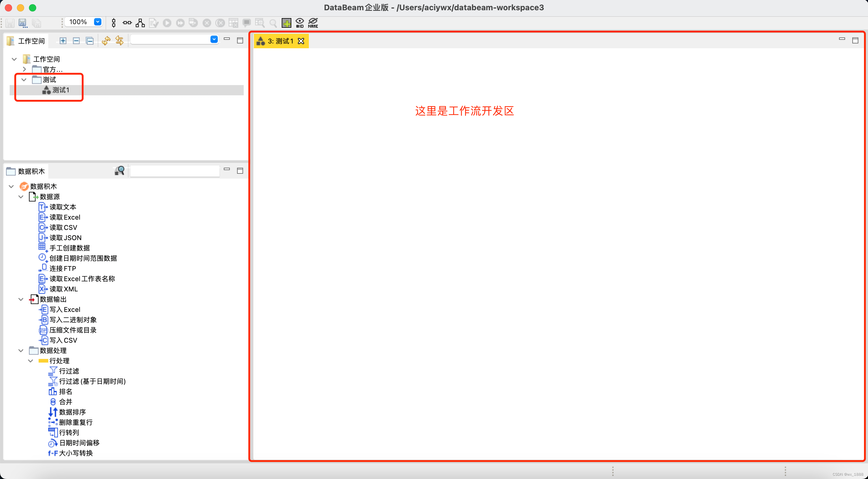Collapse the 数据处理 category

(x=21, y=351)
